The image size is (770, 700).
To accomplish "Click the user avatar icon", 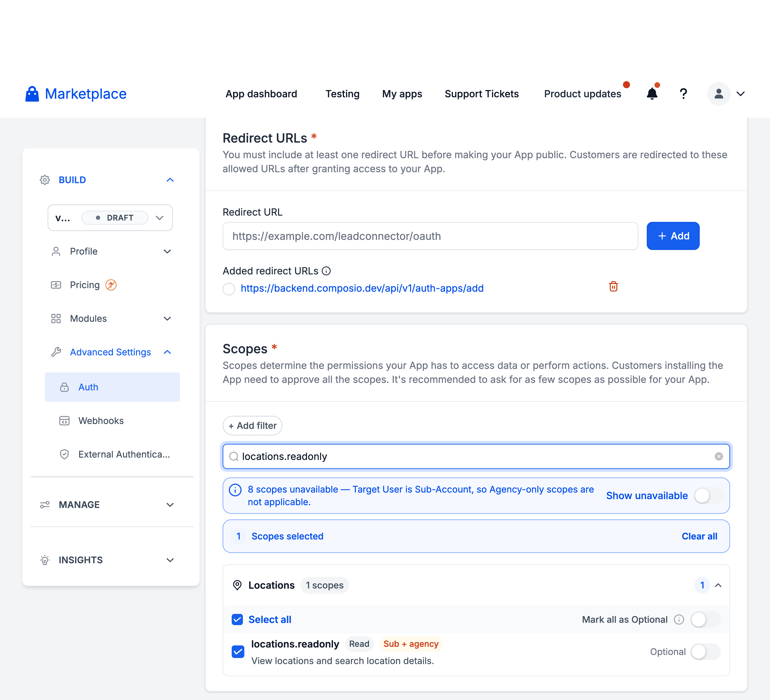I will pyautogui.click(x=718, y=94).
